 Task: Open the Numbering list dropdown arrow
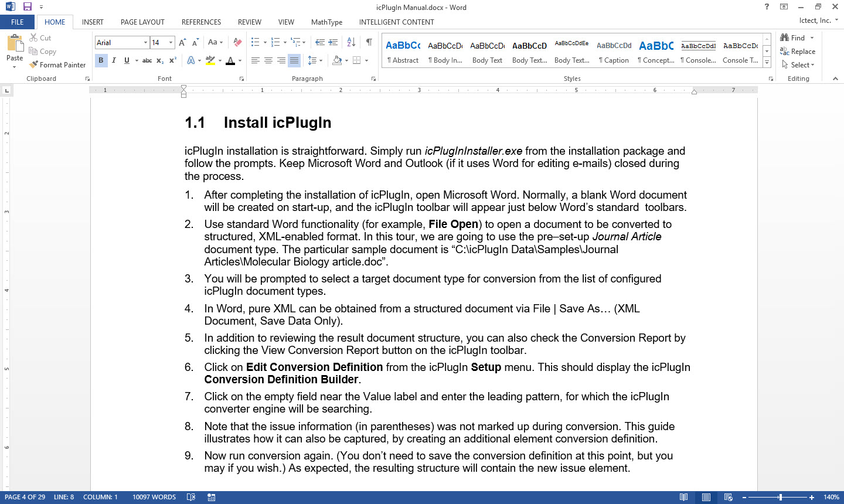coord(285,42)
